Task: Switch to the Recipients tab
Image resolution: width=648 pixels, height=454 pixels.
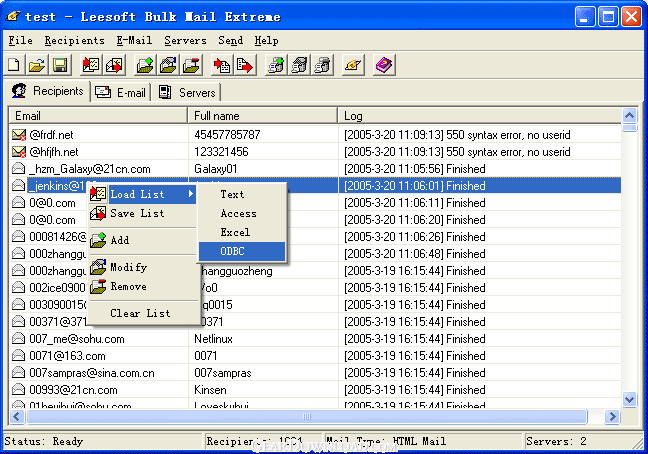Action: coord(48,91)
